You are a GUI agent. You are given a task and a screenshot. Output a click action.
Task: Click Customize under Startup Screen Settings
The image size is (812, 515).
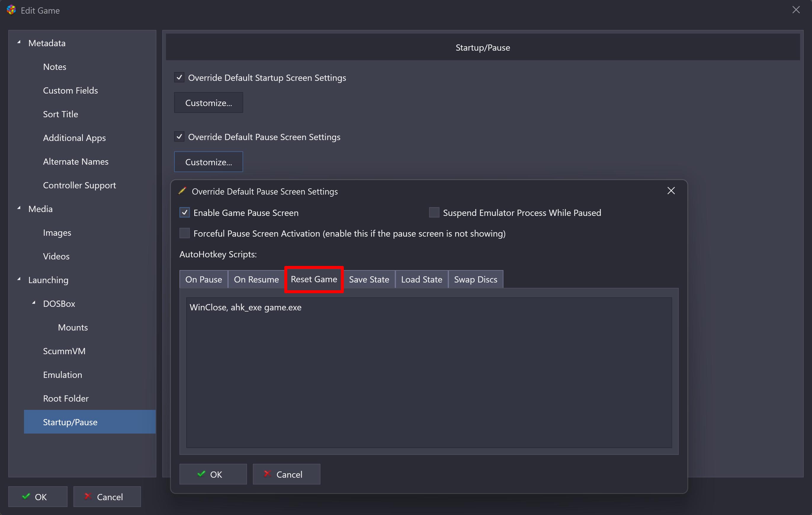(x=208, y=103)
